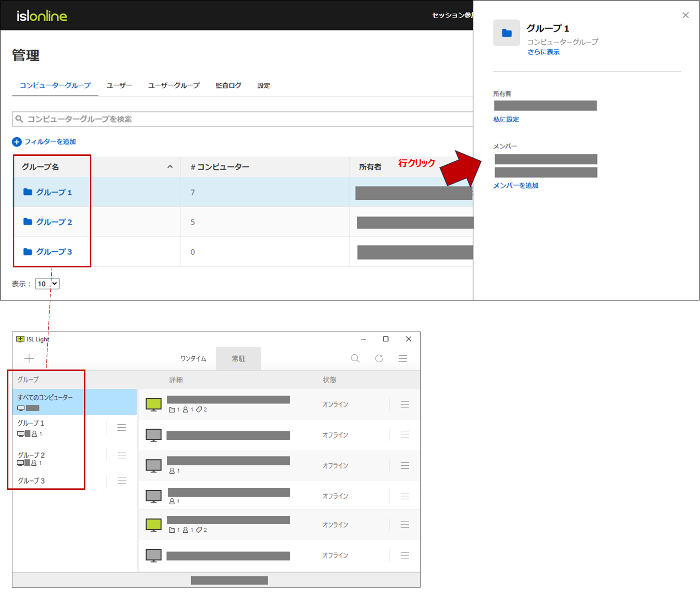The height and width of the screenshot is (594, 700).
Task: Select グループ 2 in ISL Light group list
Action: click(31, 455)
